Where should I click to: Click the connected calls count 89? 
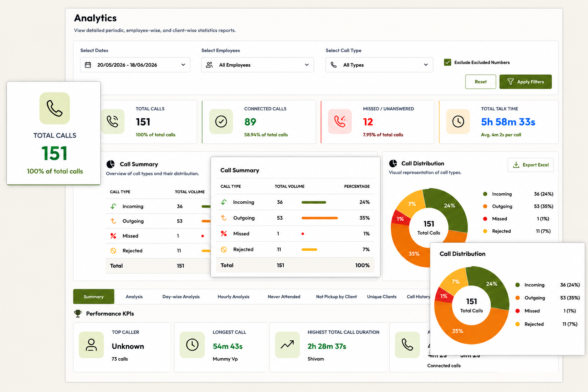(250, 122)
